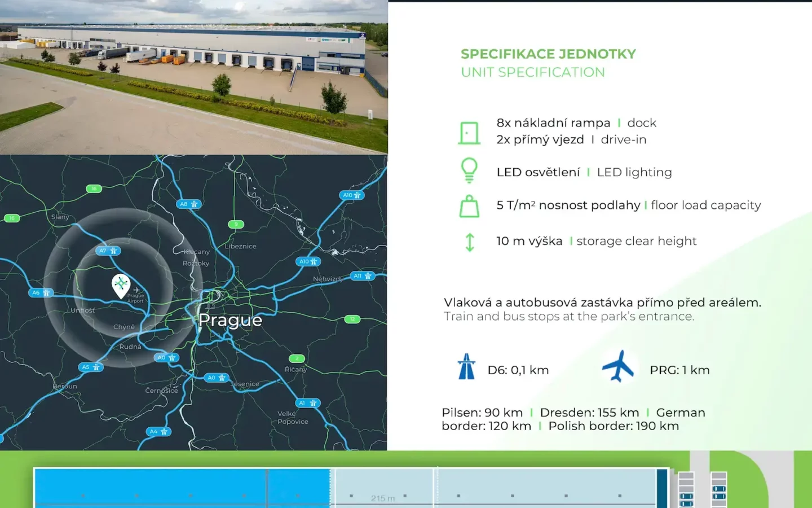Viewport: 812px width, 508px height.
Task: Click the "SPECIFIKACE JEDNOTKY" heading
Action: (548, 54)
